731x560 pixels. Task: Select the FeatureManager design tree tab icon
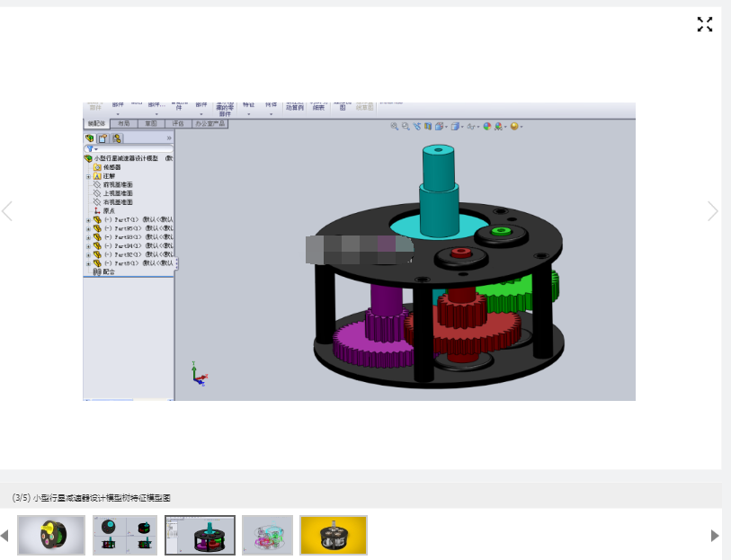90,138
